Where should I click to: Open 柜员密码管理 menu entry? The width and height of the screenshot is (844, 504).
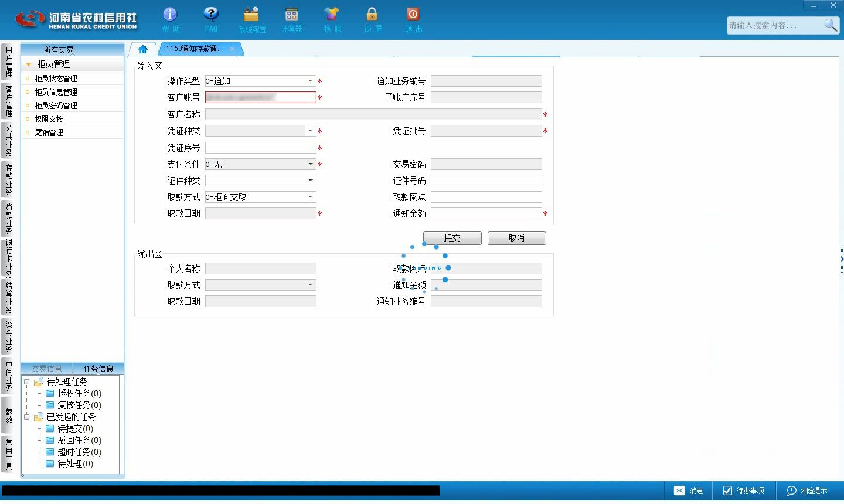[x=73, y=105]
